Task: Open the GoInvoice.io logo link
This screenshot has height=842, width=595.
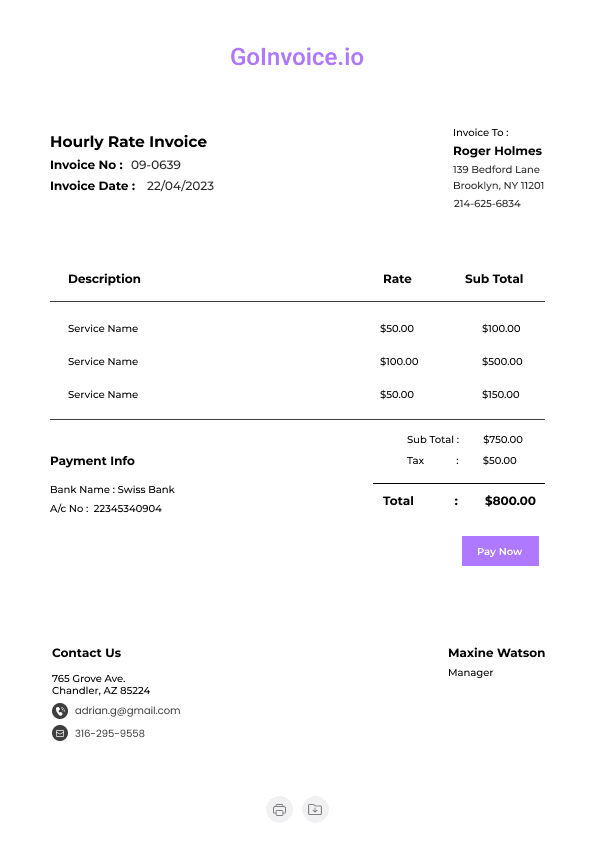Action: point(297,57)
